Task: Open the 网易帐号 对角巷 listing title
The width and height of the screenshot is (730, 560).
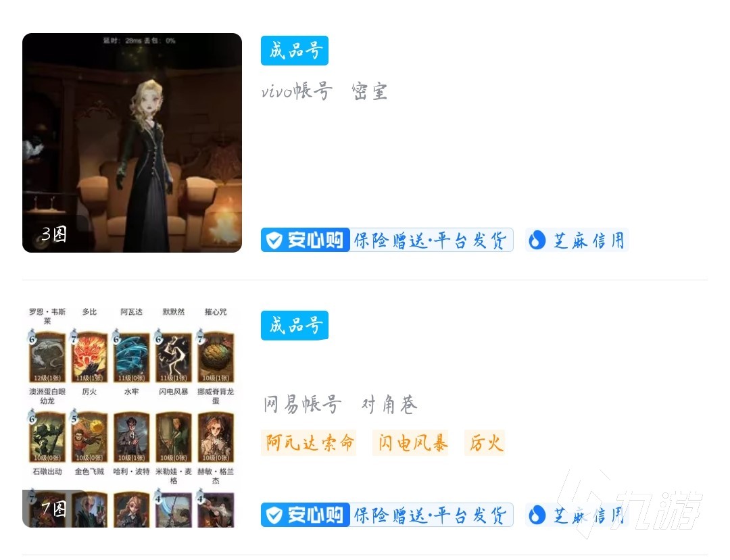Action: (340, 404)
